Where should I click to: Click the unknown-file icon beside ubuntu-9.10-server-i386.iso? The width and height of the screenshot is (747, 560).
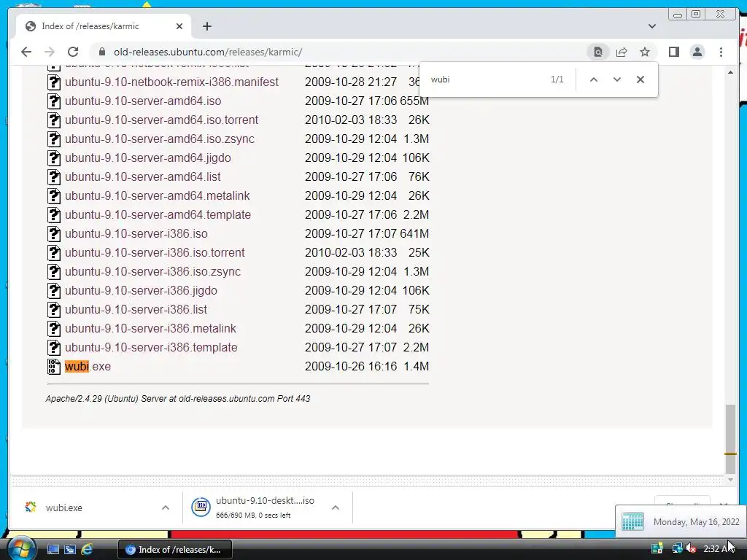tap(54, 234)
